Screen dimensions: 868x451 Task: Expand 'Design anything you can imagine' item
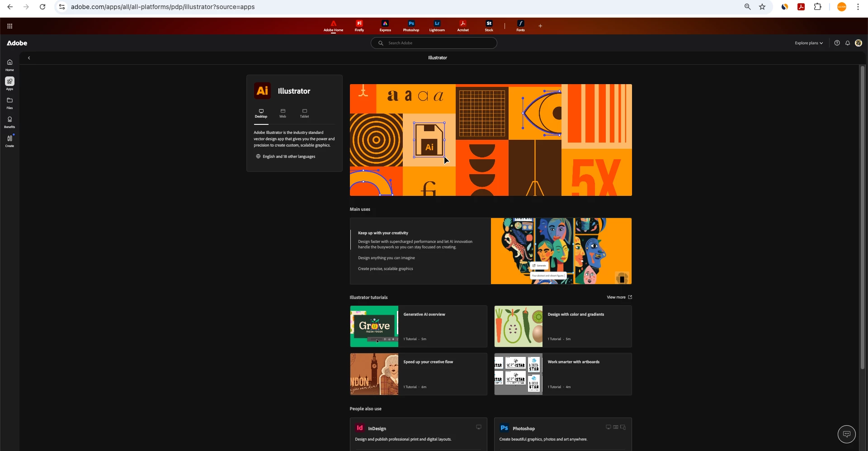tap(386, 258)
